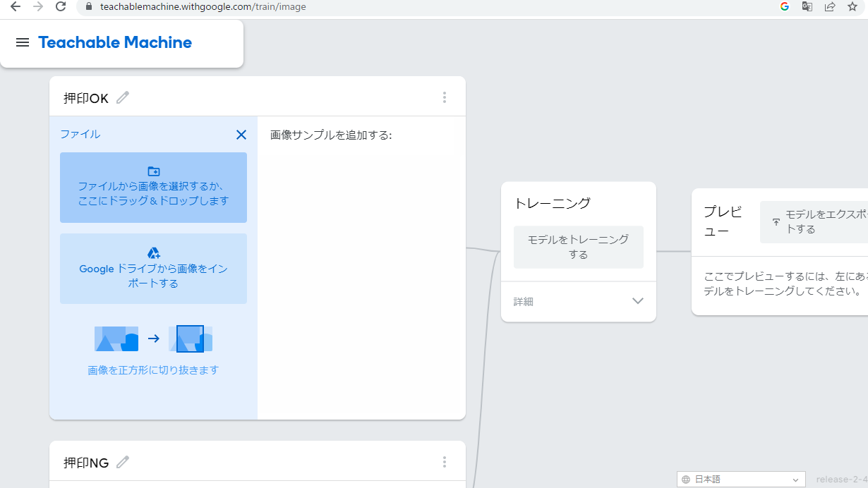868x488 pixels.
Task: Go back using the browser back arrow
Action: tap(16, 6)
